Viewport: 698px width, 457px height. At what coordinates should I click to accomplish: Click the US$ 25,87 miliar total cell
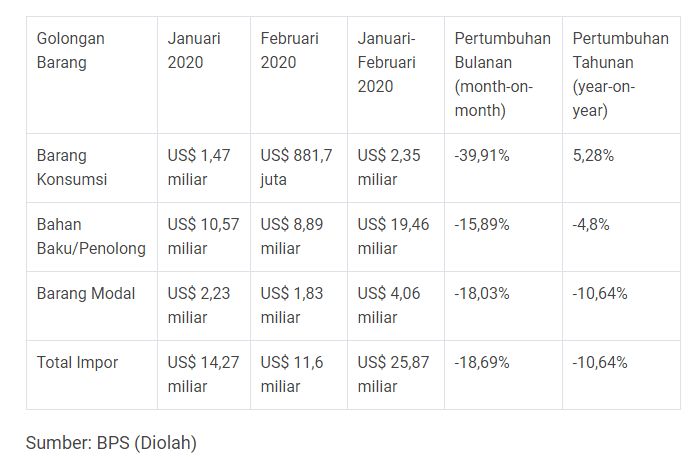pyautogui.click(x=396, y=375)
